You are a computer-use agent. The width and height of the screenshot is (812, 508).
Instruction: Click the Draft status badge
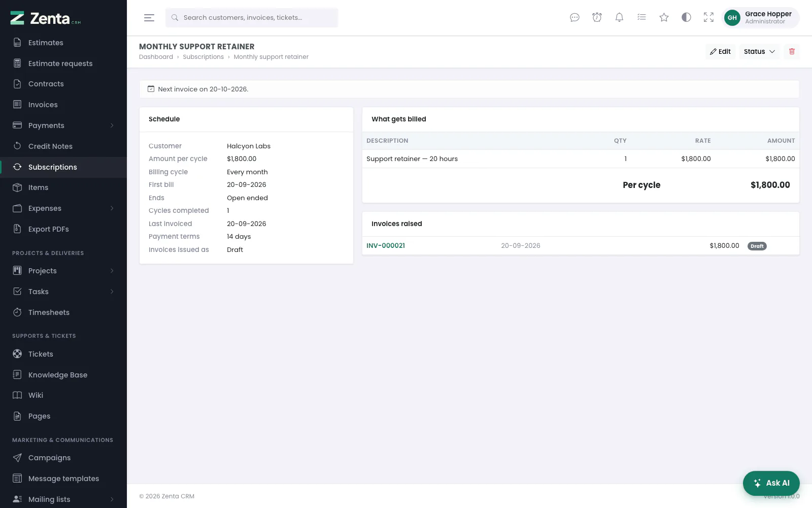point(757,246)
